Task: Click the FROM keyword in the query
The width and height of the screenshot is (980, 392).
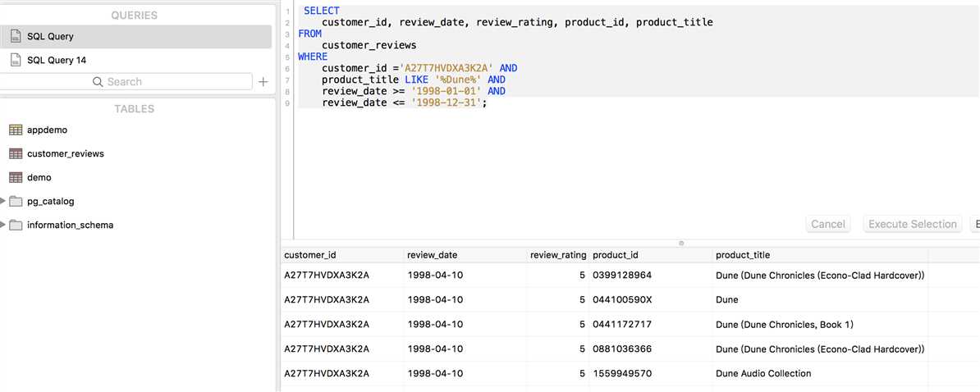Action: [x=310, y=34]
